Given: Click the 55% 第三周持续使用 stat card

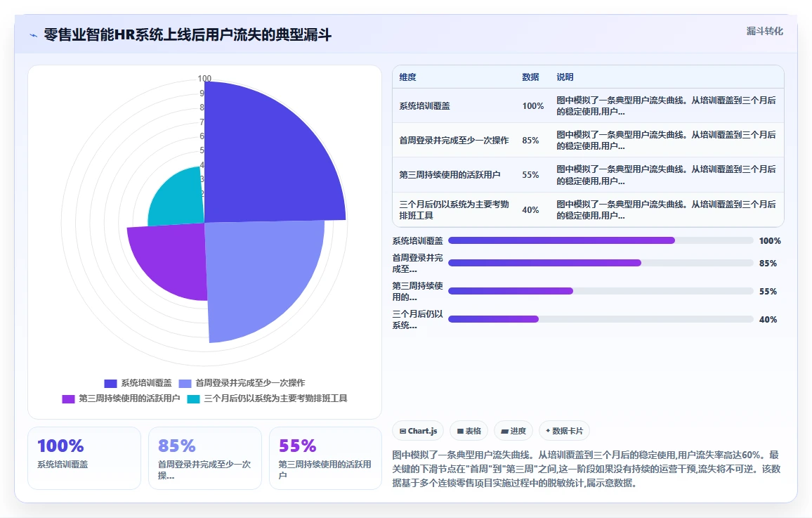Looking at the screenshot, I should click(x=326, y=458).
